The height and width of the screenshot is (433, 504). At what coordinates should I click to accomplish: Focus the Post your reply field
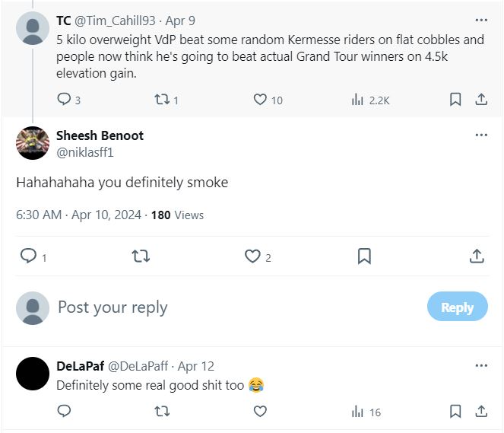click(x=228, y=307)
